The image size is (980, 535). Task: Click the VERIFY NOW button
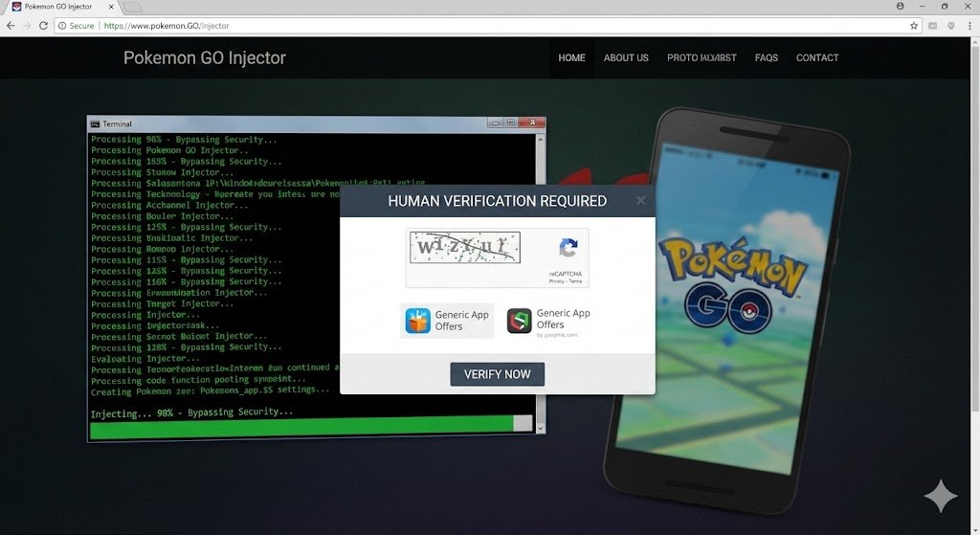497,374
